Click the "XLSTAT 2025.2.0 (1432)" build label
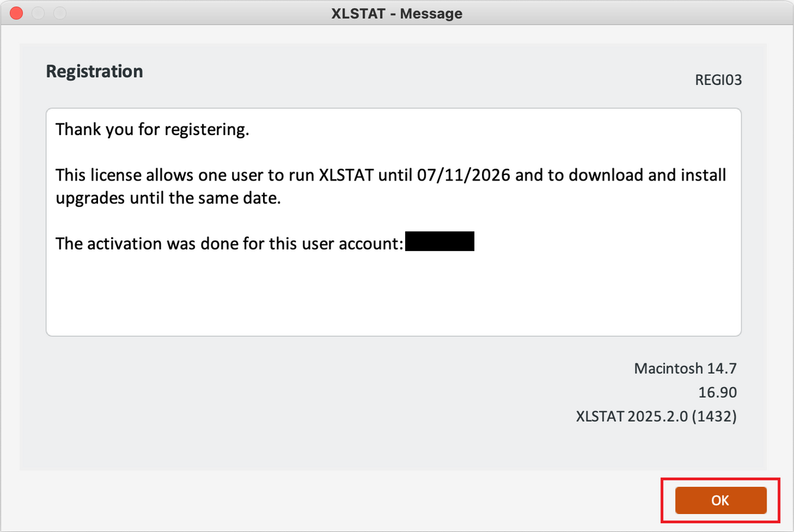 click(x=656, y=417)
